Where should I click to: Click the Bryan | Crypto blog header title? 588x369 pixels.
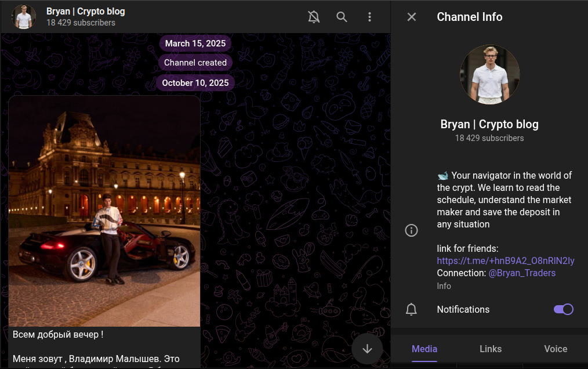point(85,11)
